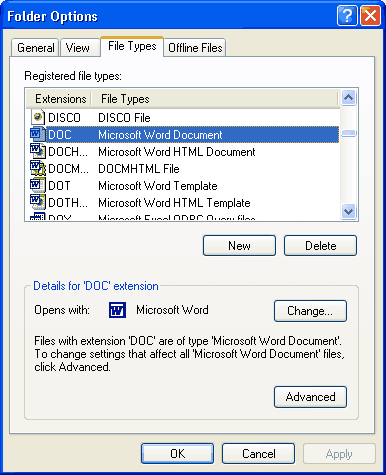Select the Microsoft Word Template row text

(x=158, y=186)
